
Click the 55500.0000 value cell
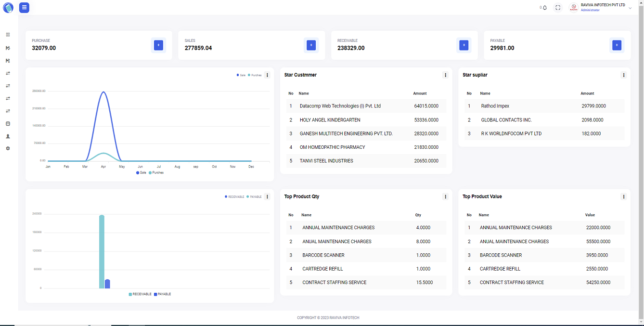pos(598,241)
